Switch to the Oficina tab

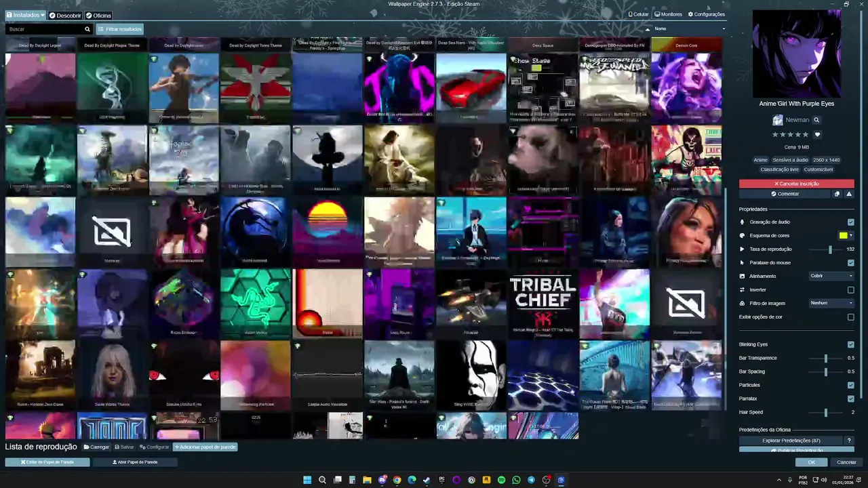click(x=98, y=15)
